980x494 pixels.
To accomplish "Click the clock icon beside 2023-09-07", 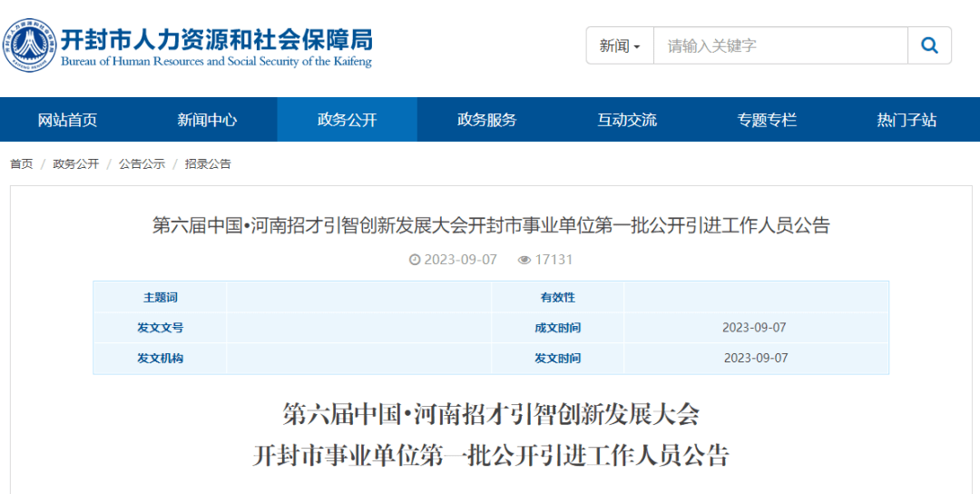I will tap(415, 260).
